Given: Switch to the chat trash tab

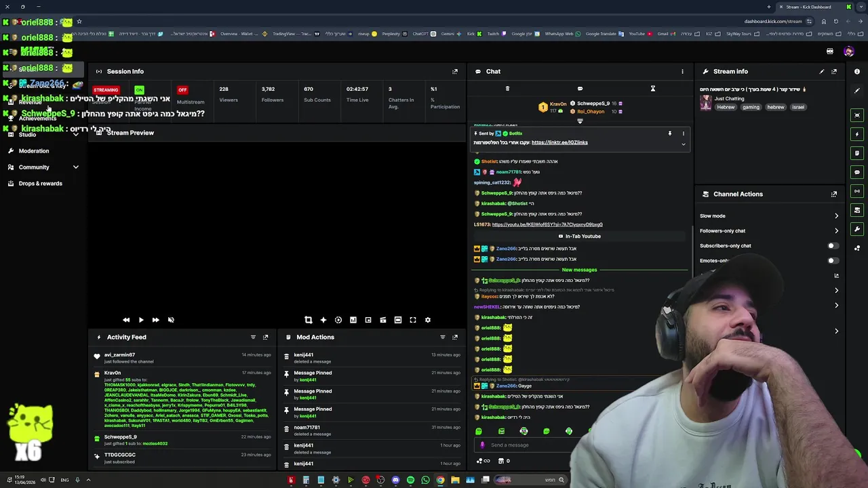Looking at the screenshot, I should pos(507,88).
